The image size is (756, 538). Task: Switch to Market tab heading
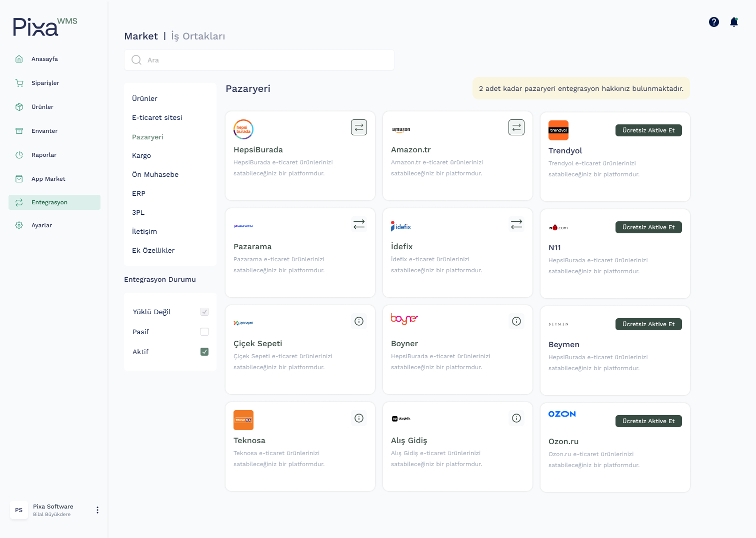[141, 36]
